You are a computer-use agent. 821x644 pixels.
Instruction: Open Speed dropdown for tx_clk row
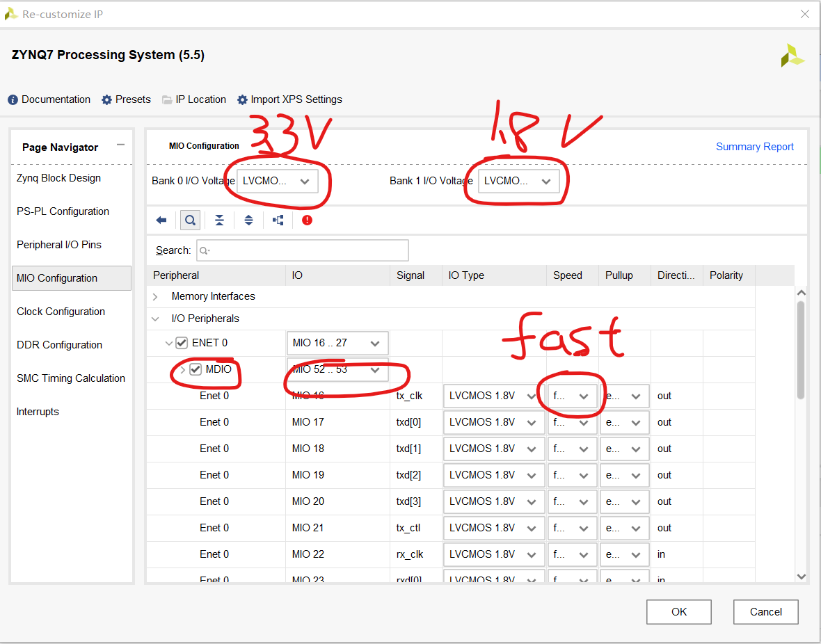[x=573, y=396]
